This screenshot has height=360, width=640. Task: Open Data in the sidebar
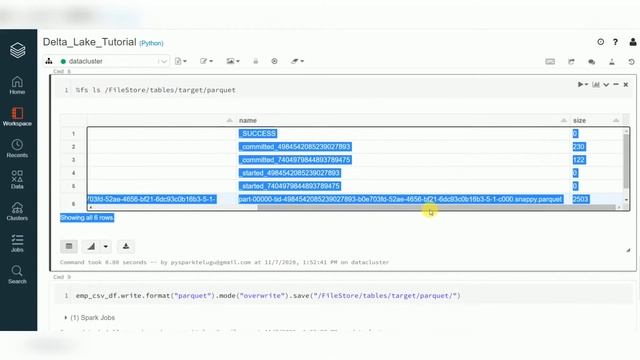tap(17, 180)
